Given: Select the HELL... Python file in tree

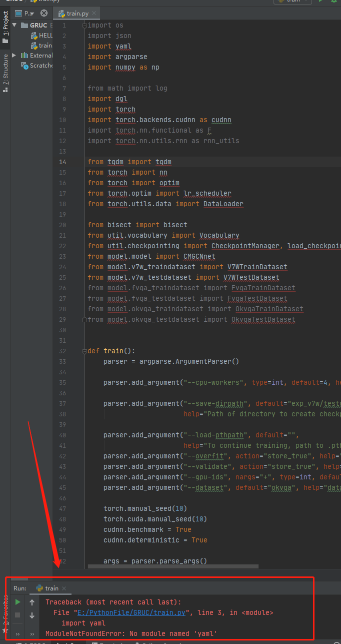Looking at the screenshot, I should click(41, 36).
